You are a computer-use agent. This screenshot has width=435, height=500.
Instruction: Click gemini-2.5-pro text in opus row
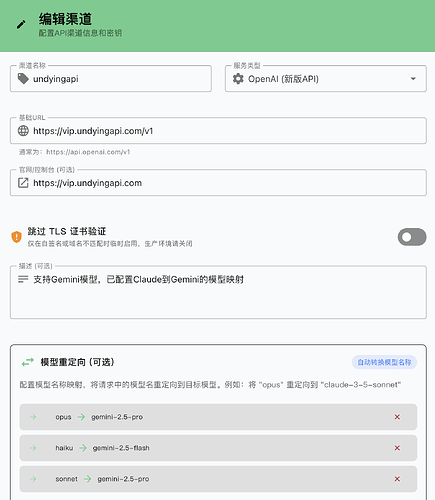(117, 417)
